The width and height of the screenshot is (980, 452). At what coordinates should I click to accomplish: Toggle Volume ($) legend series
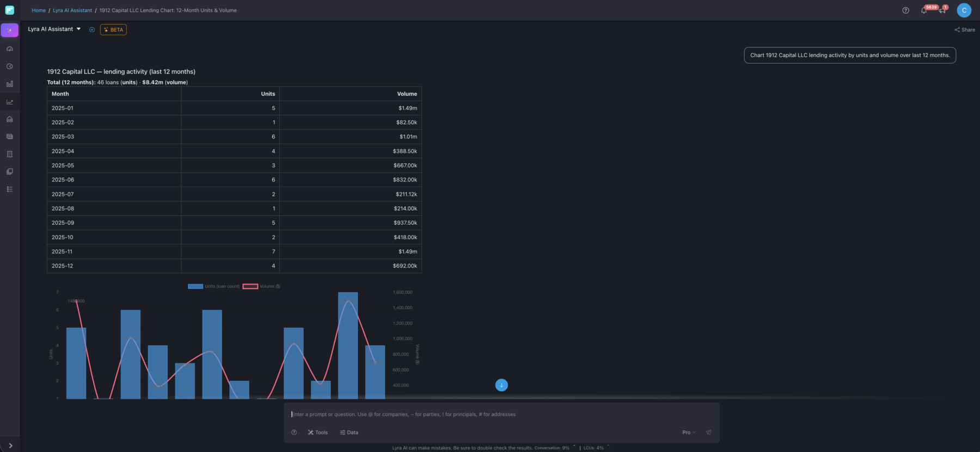point(262,286)
